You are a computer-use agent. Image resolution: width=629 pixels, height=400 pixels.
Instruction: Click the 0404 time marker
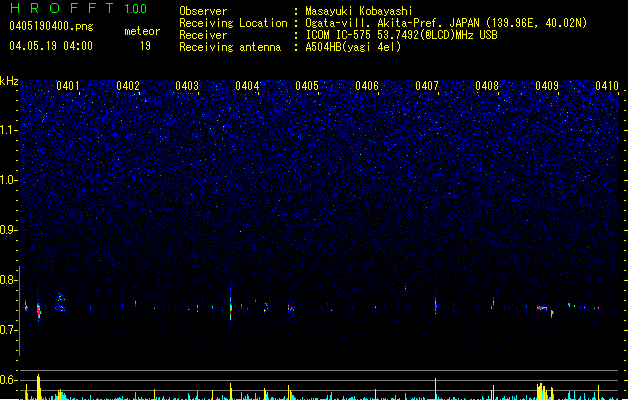(247, 86)
